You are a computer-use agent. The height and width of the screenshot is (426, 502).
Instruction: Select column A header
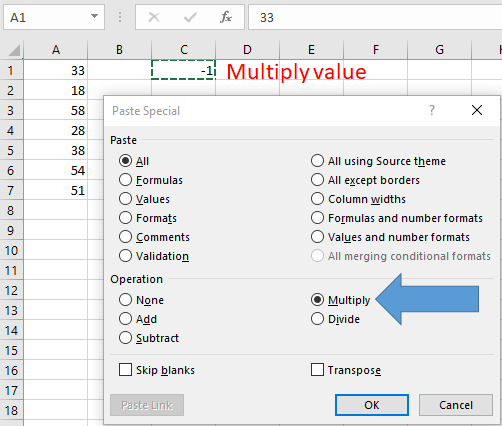click(x=56, y=50)
